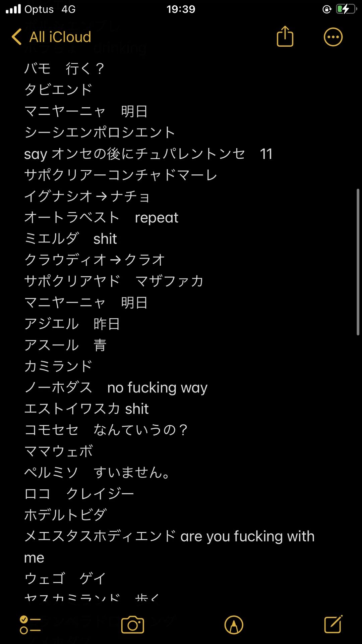Open the camera attachment icon
The image size is (362, 644).
(133, 625)
